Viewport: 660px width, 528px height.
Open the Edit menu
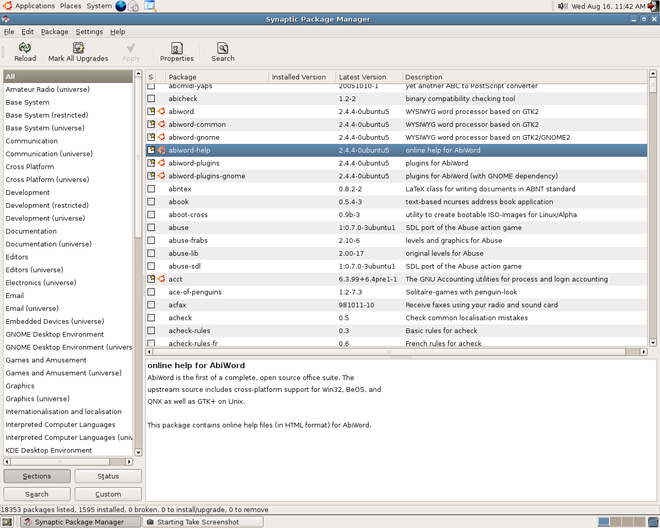click(27, 32)
